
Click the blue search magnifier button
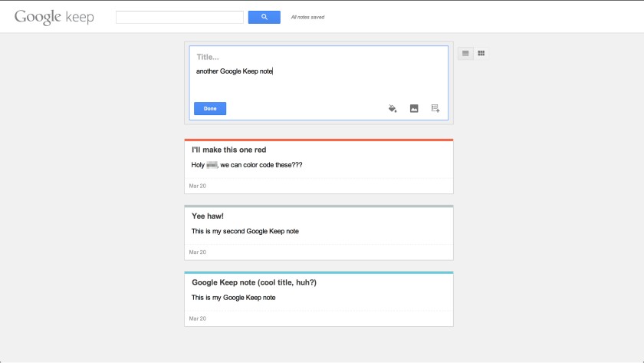[264, 17]
